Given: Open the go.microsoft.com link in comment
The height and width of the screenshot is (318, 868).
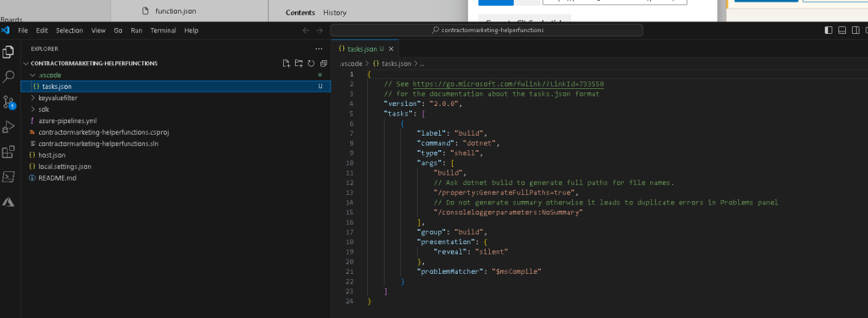Looking at the screenshot, I should (x=509, y=84).
